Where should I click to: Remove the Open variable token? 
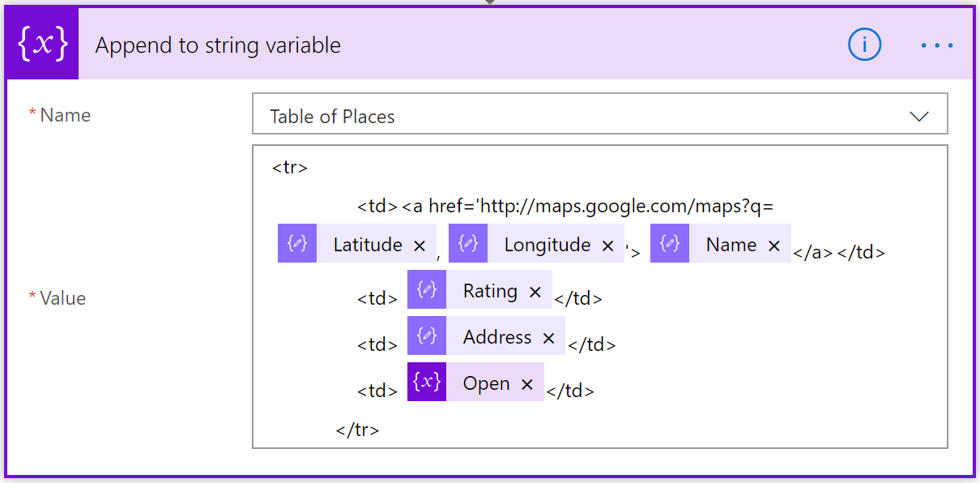527,384
